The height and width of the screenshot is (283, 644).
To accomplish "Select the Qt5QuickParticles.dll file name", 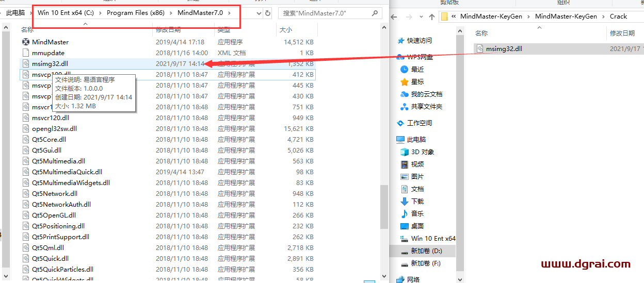I will click(x=62, y=269).
